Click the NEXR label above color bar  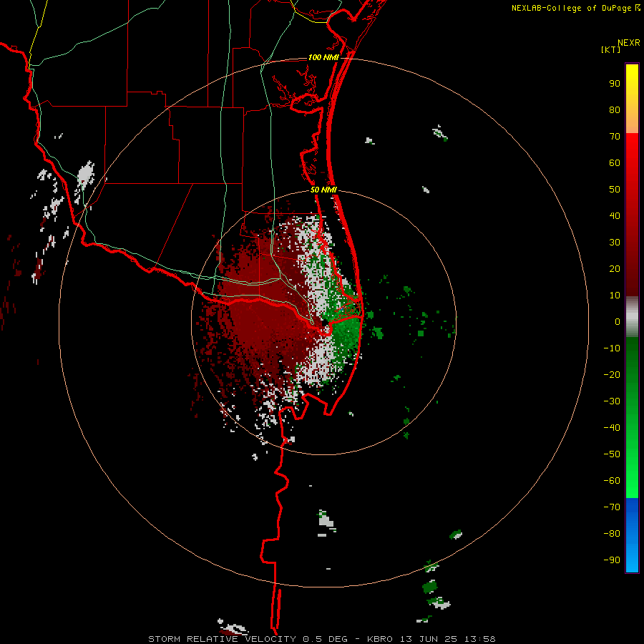(x=629, y=43)
